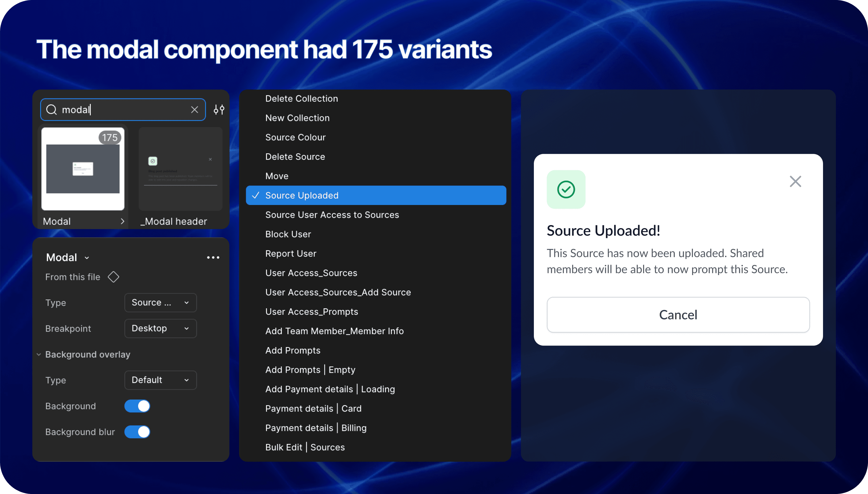The width and height of the screenshot is (868, 494).
Task: Open the search filter settings icon
Action: [x=219, y=110]
